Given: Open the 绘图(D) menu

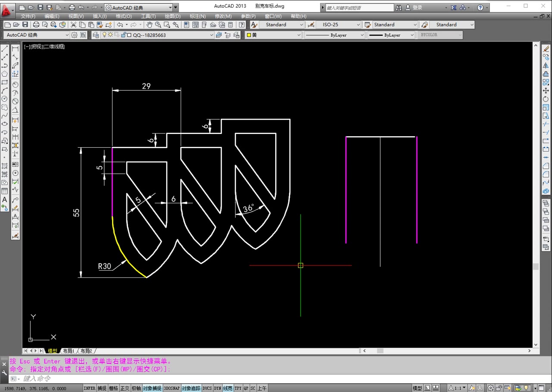Looking at the screenshot, I should point(173,16).
